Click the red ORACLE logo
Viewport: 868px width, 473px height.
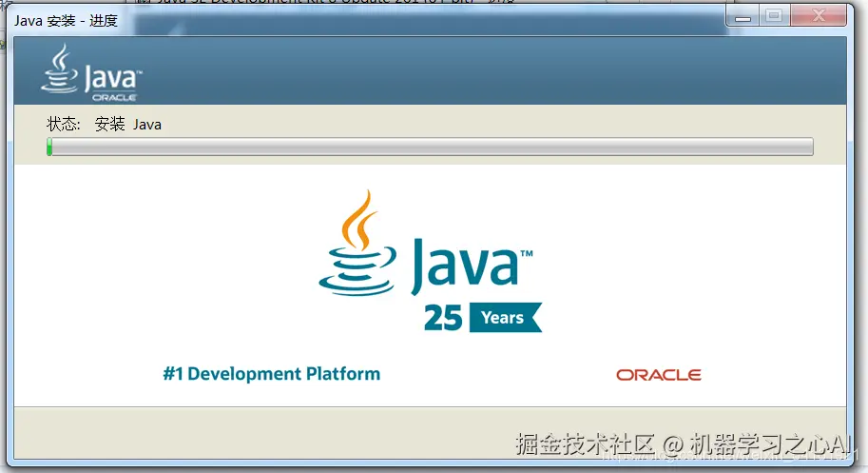tap(659, 375)
